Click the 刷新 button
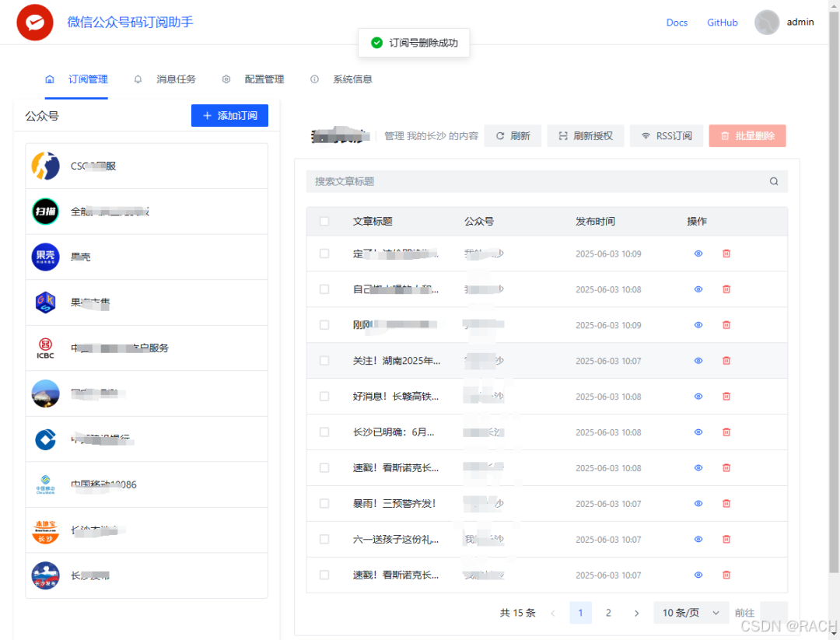The image size is (840, 640). click(x=513, y=136)
